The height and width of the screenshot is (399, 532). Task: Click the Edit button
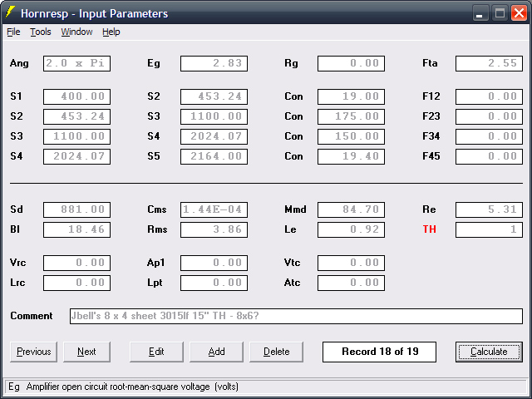pyautogui.click(x=156, y=352)
